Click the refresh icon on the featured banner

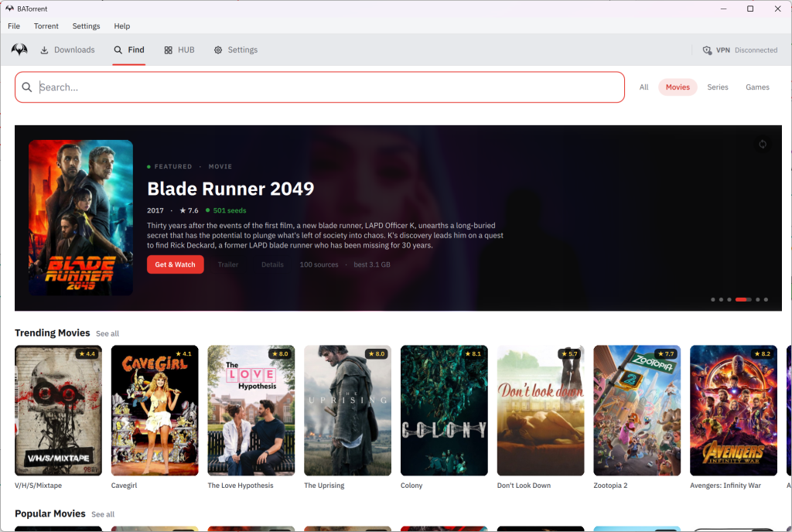click(762, 145)
